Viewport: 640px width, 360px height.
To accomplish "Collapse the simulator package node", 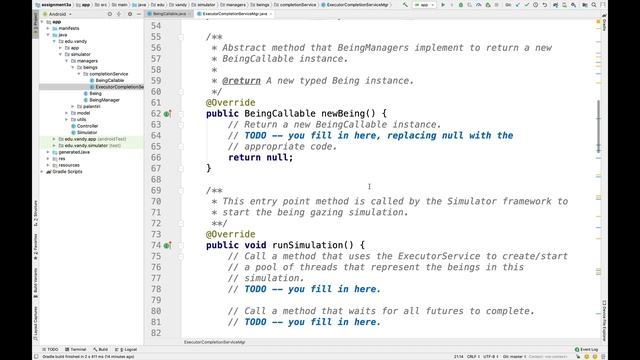I will point(60,54).
